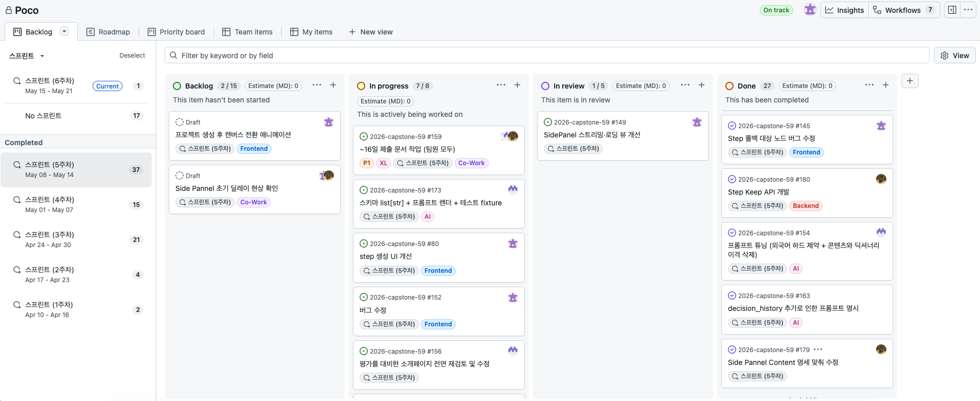Click the P1 priority label on #159

click(366, 163)
